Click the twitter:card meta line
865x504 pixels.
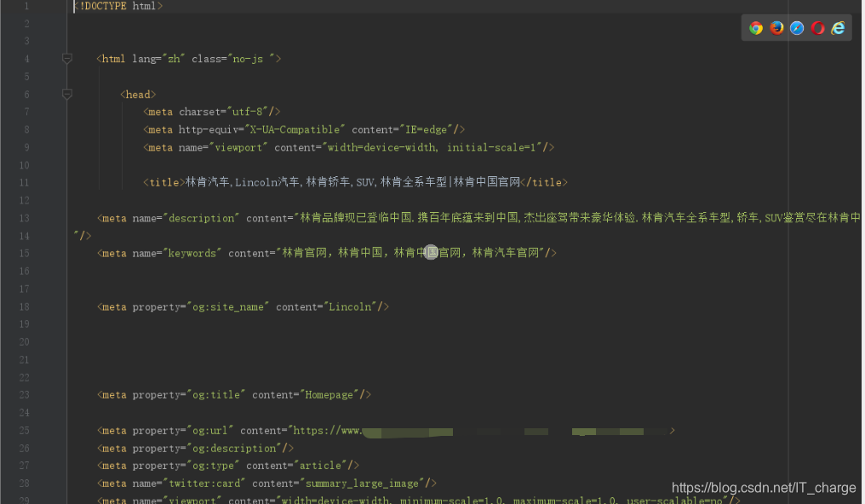pos(267,484)
